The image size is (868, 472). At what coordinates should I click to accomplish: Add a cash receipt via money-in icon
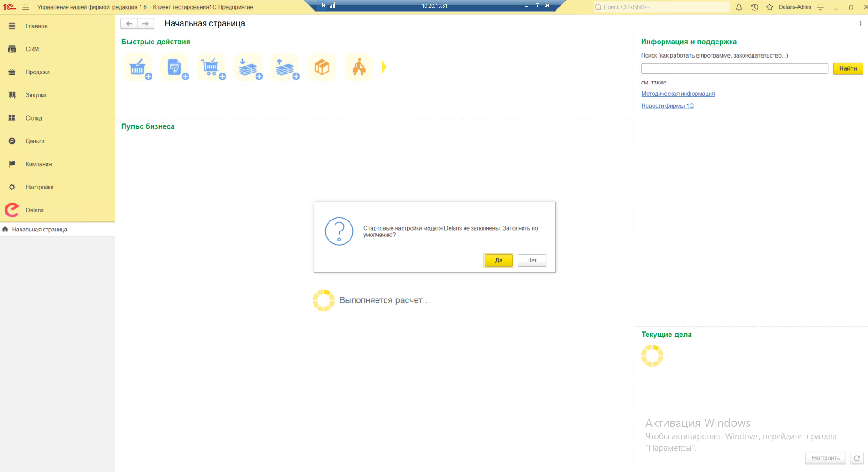(x=248, y=68)
